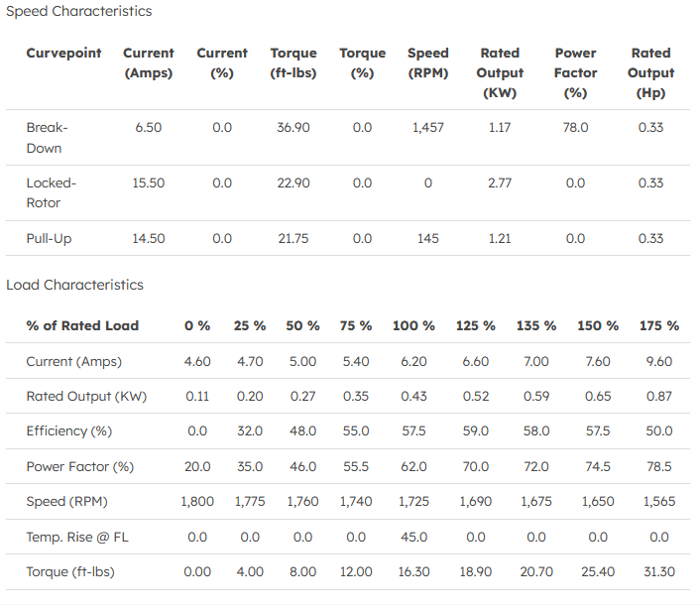
Task: Select the temperature rise value 45.0
Action: (413, 537)
